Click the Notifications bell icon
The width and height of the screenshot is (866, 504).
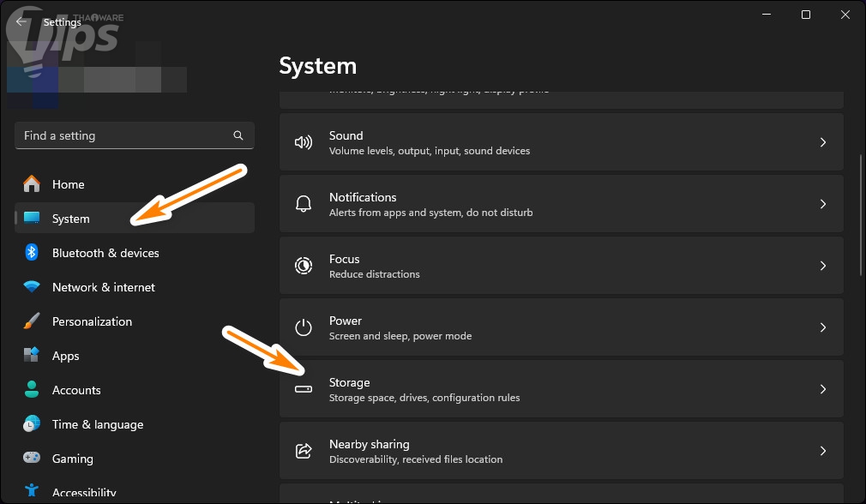tap(304, 204)
